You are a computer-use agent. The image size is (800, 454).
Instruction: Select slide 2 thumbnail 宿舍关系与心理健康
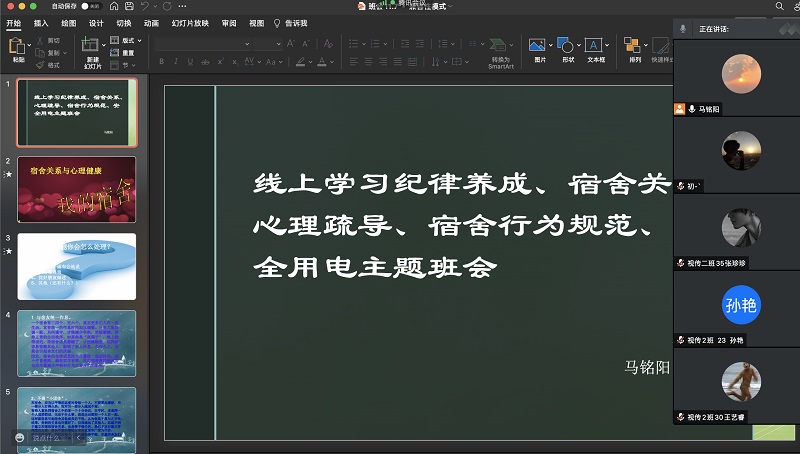pos(76,189)
